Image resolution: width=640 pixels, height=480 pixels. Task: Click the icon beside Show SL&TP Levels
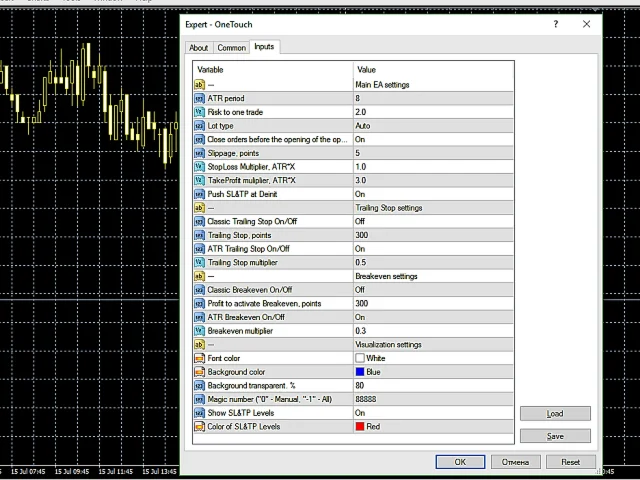tap(199, 413)
